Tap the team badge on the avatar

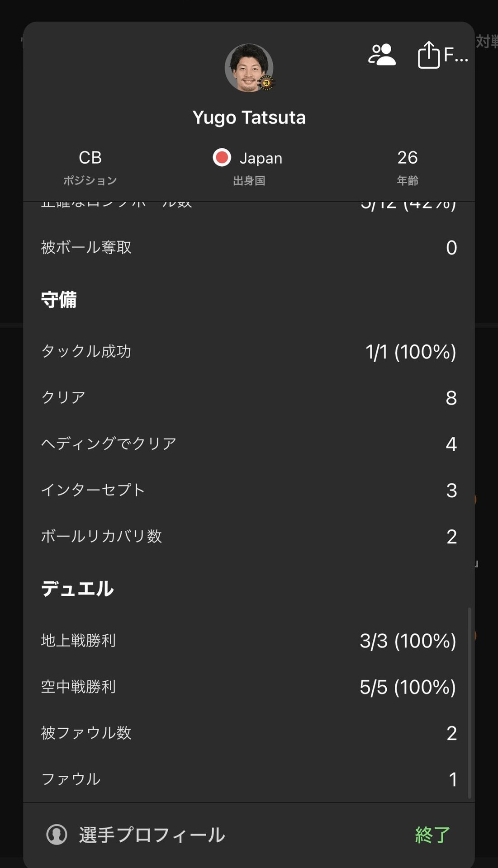click(266, 83)
